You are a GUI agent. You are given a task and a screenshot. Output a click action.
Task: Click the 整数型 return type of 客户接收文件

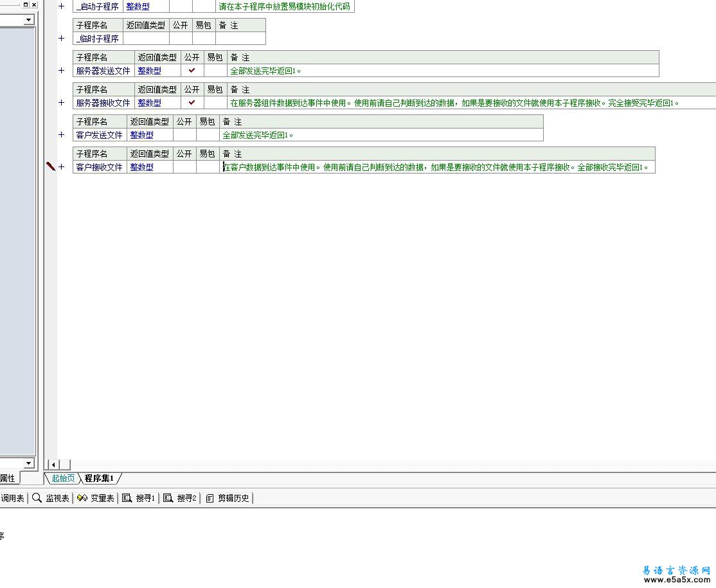(x=141, y=167)
